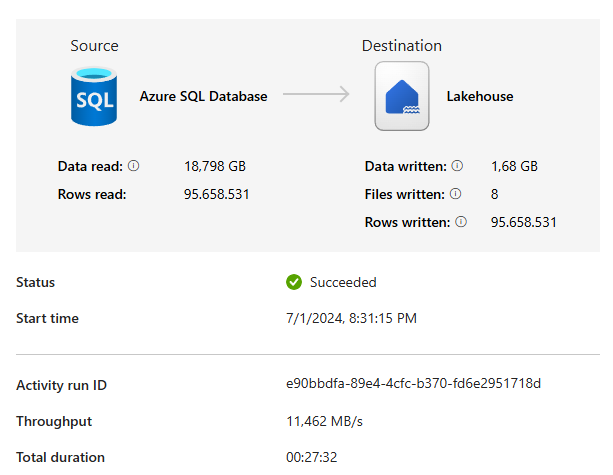
Task: Click the Throughput label
Action: tap(54, 421)
